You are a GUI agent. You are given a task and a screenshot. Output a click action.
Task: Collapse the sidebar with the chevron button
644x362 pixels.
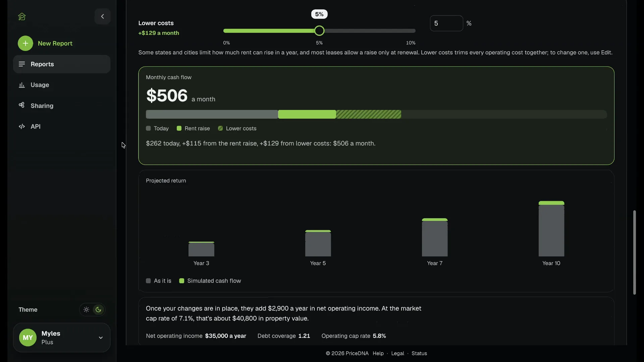tap(102, 16)
